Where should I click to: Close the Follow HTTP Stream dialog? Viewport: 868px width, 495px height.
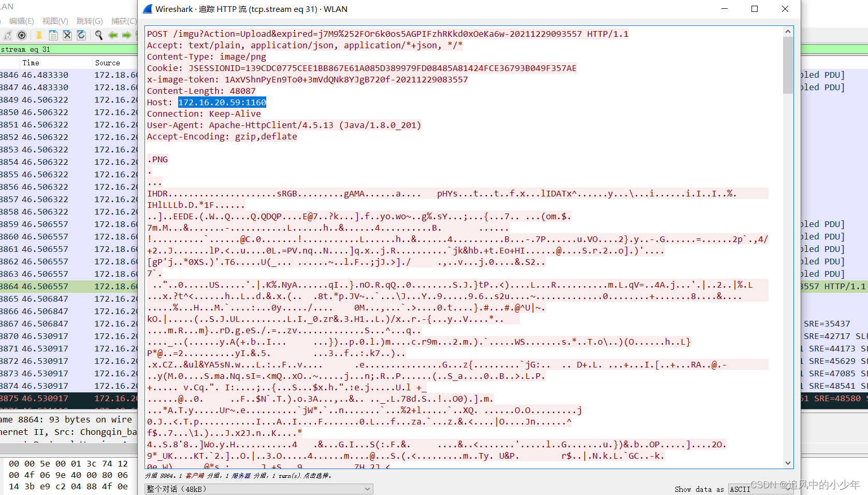(785, 9)
